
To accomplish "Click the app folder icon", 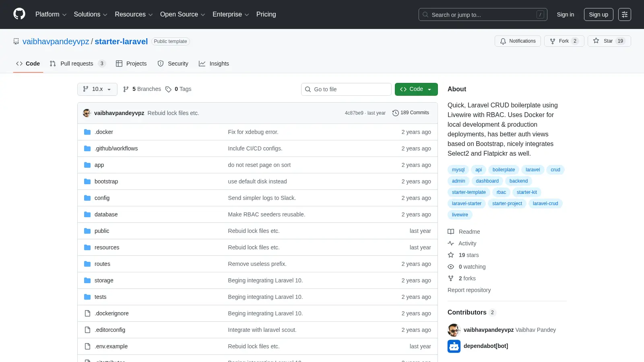I will point(87,165).
